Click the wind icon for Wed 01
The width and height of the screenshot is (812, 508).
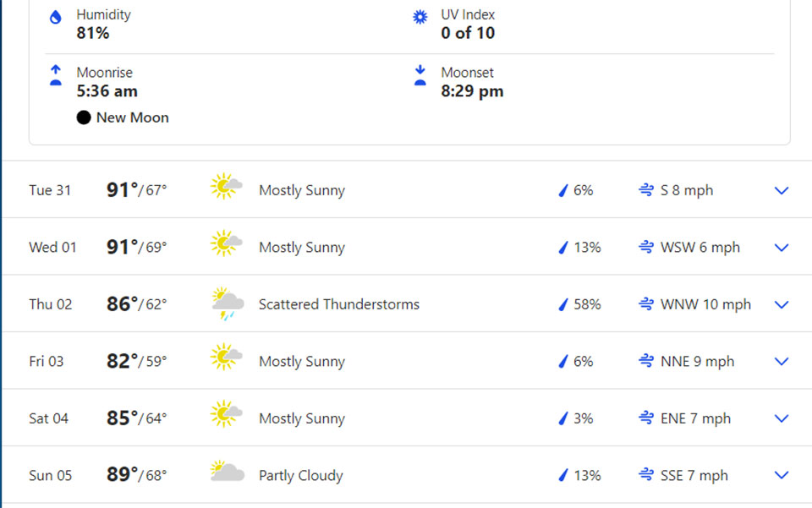[x=646, y=248]
